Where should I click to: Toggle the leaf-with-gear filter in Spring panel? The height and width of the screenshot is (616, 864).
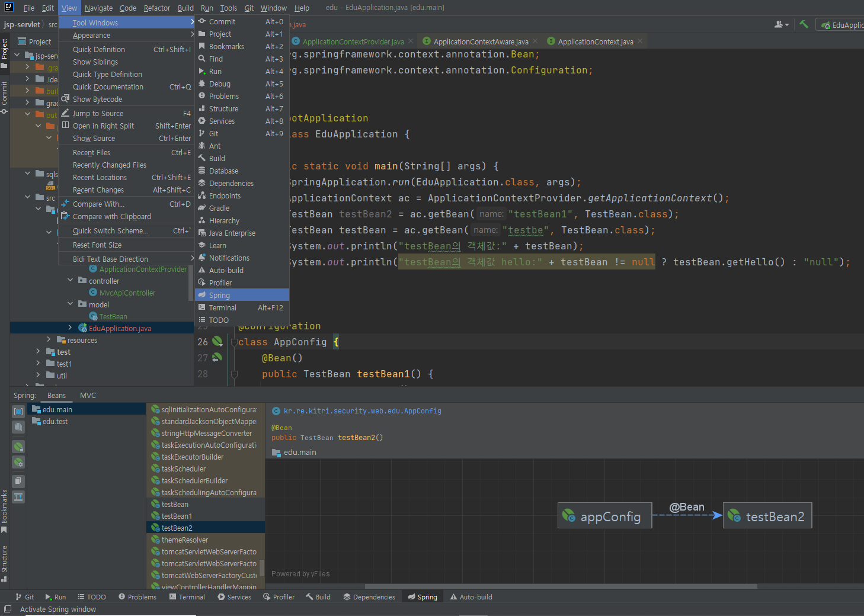pos(18,462)
